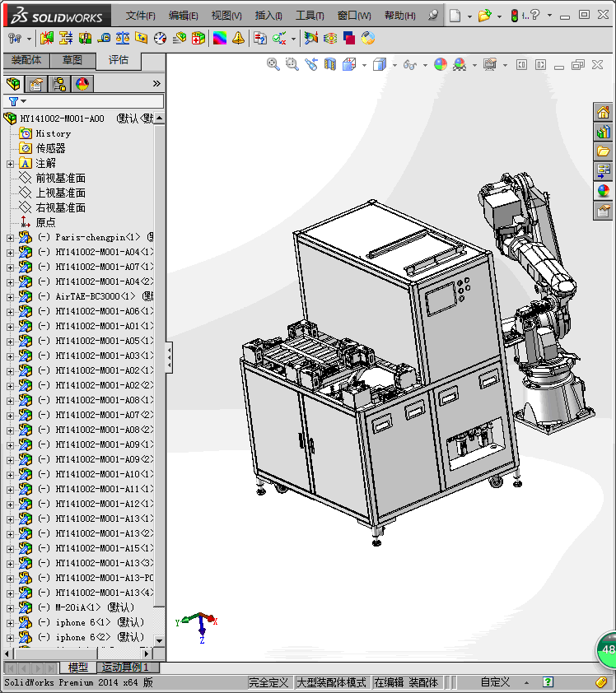Open the Appearances task pane icon

click(604, 191)
